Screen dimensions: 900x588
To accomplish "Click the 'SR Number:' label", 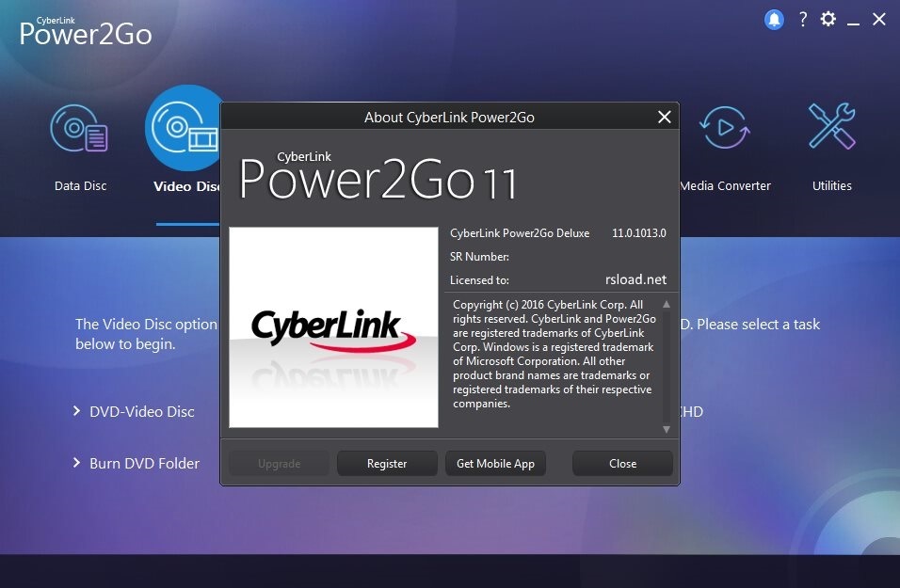I will click(x=479, y=257).
